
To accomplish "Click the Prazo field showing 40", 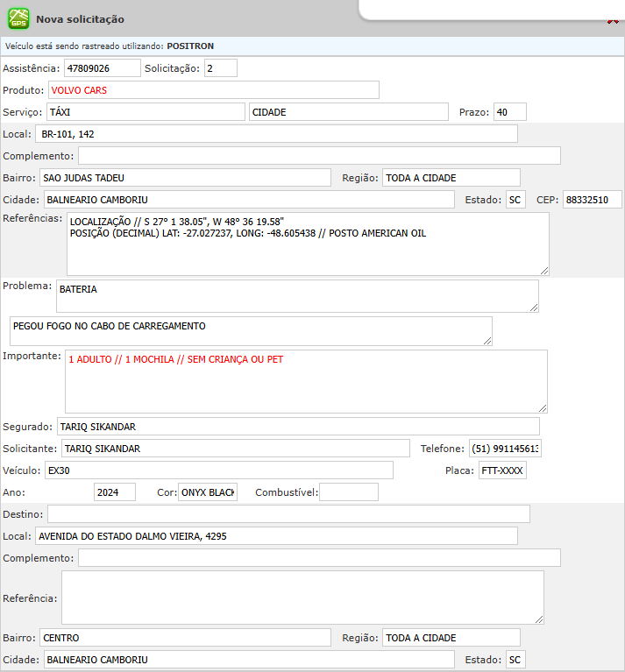I will 509,112.
